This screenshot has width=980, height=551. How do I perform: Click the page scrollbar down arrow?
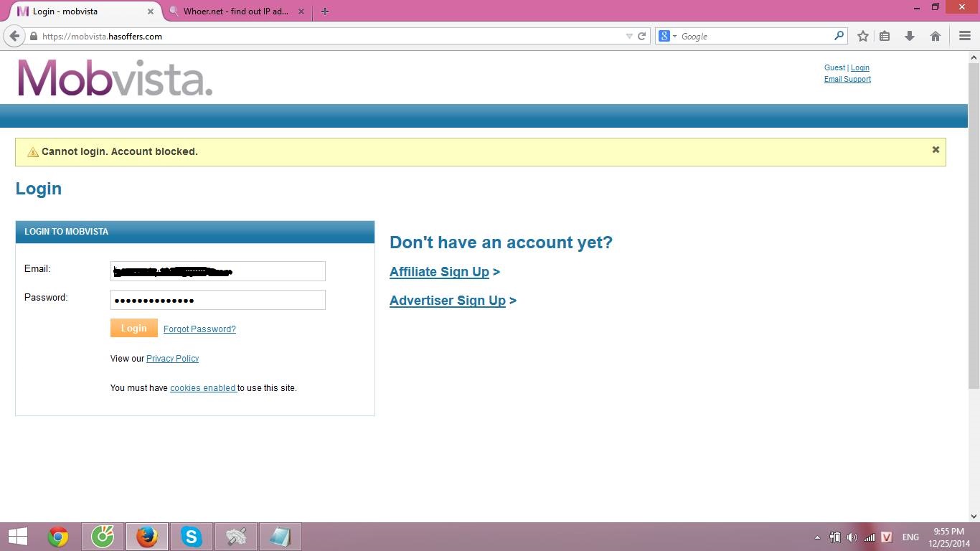click(x=974, y=516)
